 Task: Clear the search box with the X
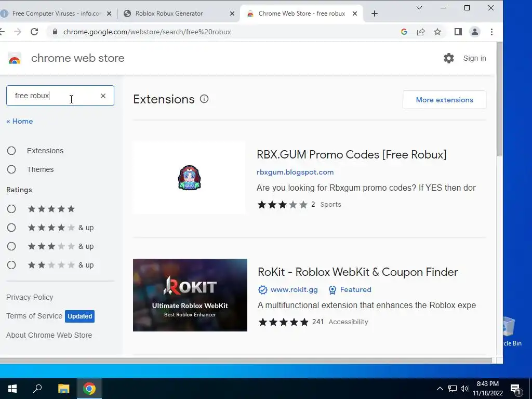coord(103,96)
